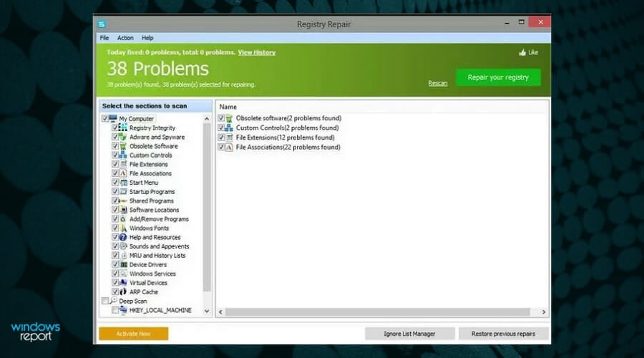
Task: Click the MRU and History Lists icon
Action: [x=123, y=255]
